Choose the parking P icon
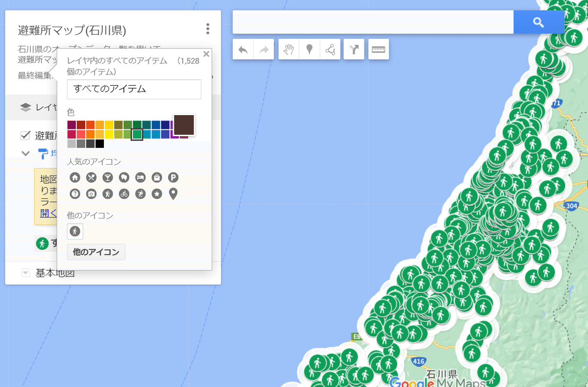 (x=173, y=177)
